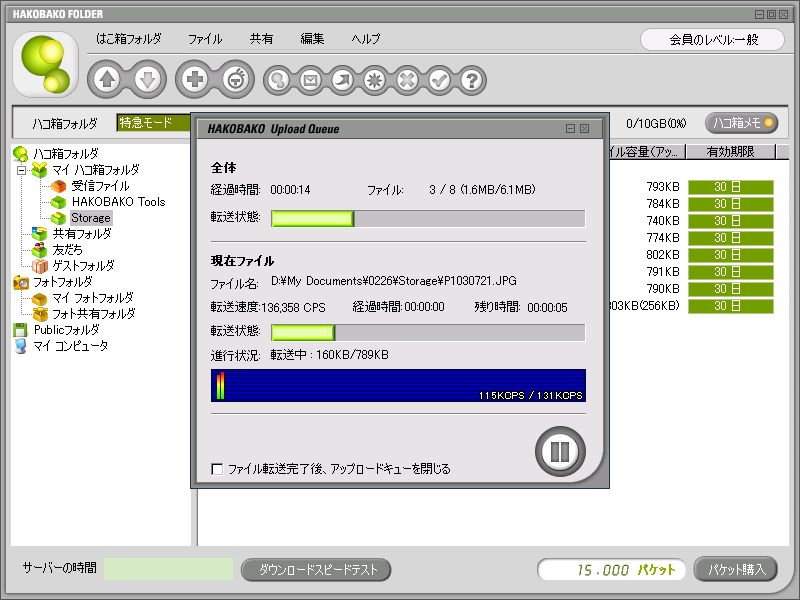Click the 802KB file size cell
Image resolution: width=800 pixels, height=600 pixels.
[663, 255]
